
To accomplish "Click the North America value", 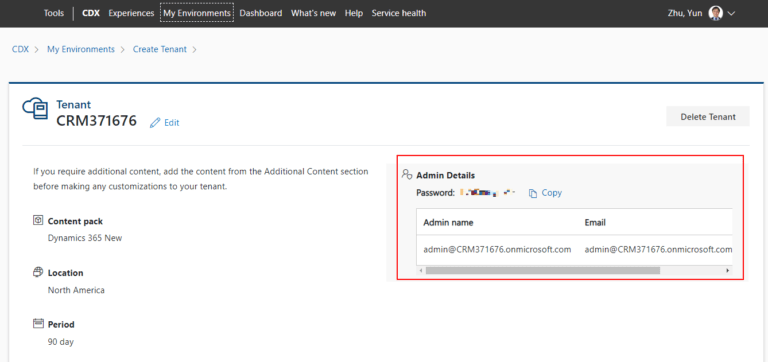I will pyautogui.click(x=76, y=290).
